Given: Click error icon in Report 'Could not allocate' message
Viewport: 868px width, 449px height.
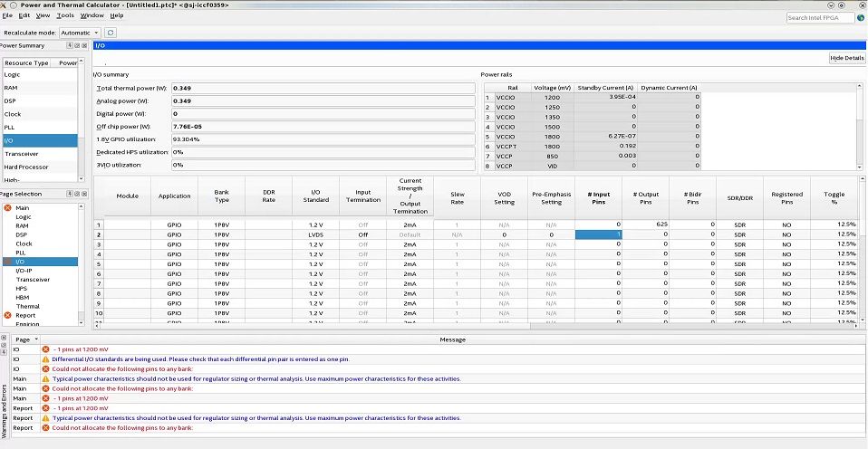Looking at the screenshot, I should [x=45, y=428].
